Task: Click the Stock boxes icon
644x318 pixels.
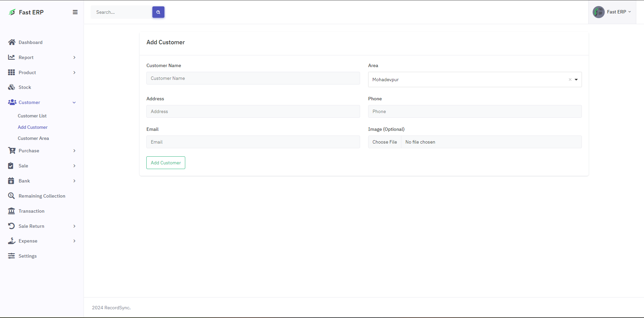Action: pyautogui.click(x=12, y=87)
